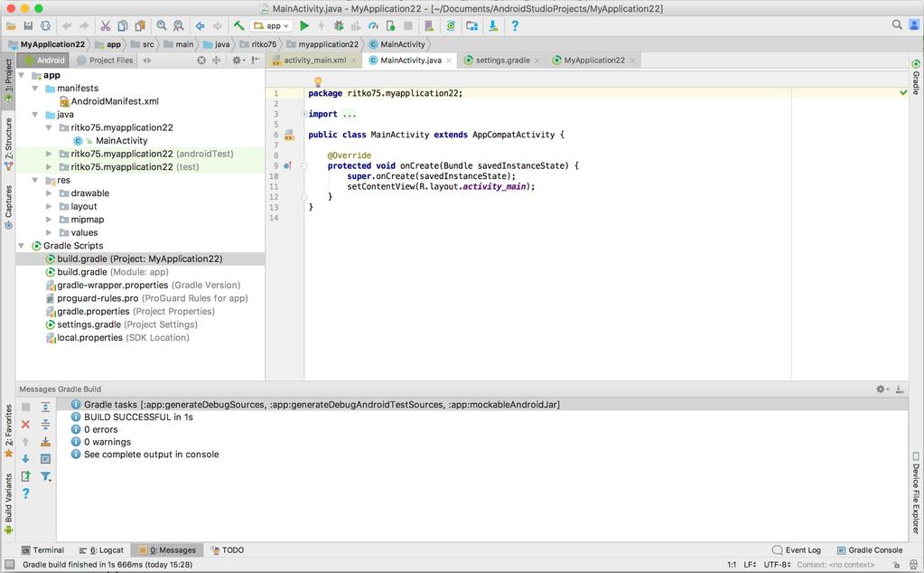924x573 pixels.
Task: Click Collapse All in Messages panel
Action: tap(45, 425)
